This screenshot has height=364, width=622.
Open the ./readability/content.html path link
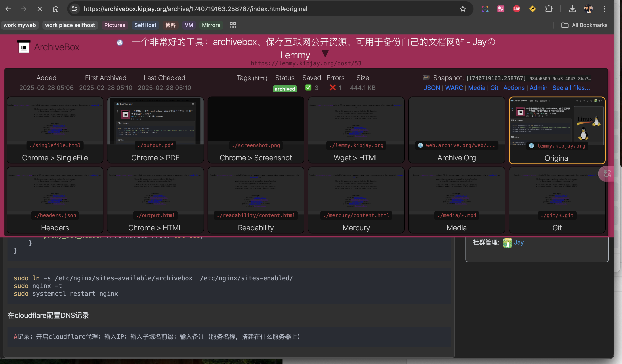[x=256, y=216]
